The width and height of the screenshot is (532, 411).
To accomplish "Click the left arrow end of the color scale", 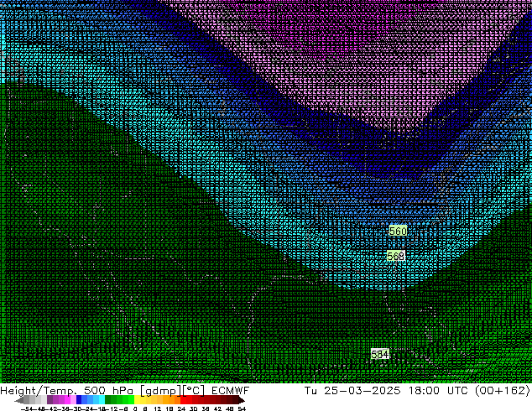I will coord(19,401).
